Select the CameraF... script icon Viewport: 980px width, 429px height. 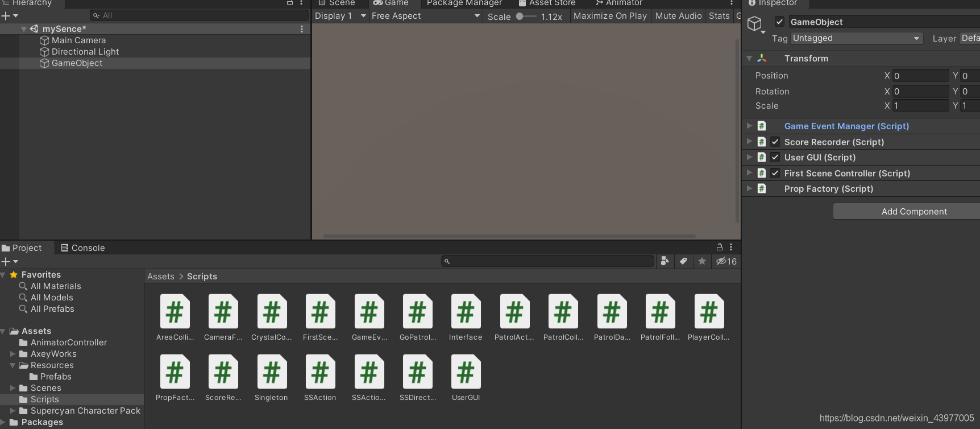[x=223, y=312]
